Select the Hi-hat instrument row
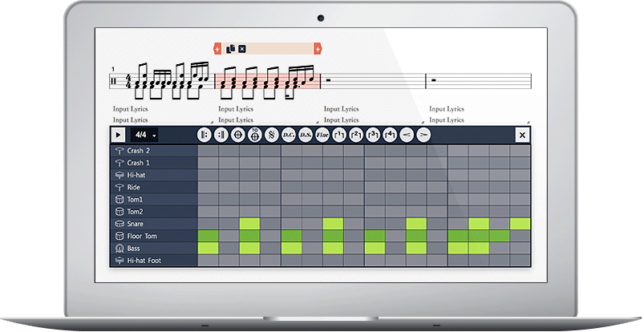 (x=153, y=175)
